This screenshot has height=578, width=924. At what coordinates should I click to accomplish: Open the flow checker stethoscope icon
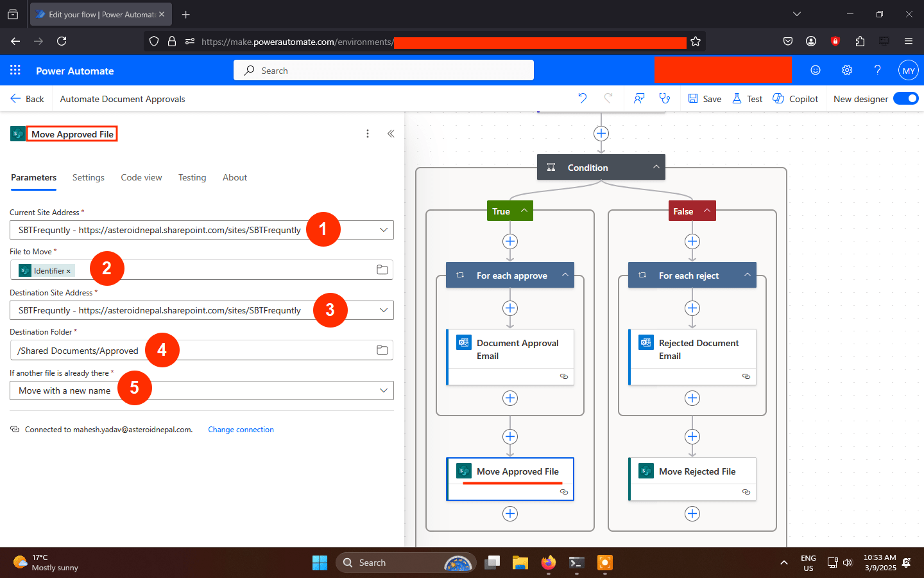[665, 98]
